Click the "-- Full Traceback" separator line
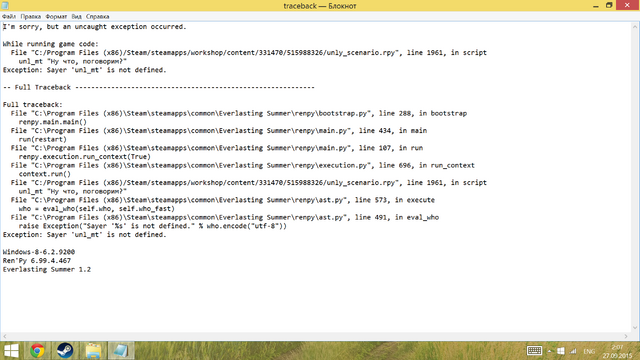 point(158,87)
